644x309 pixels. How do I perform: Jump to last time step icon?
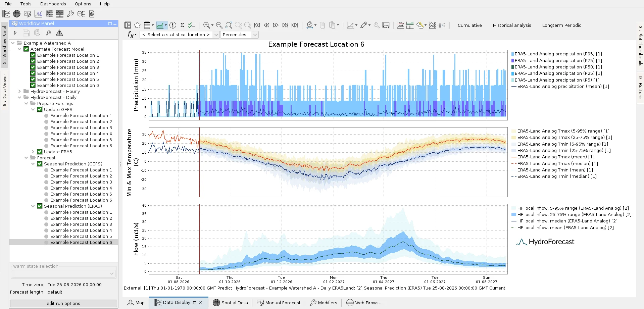coord(285,25)
